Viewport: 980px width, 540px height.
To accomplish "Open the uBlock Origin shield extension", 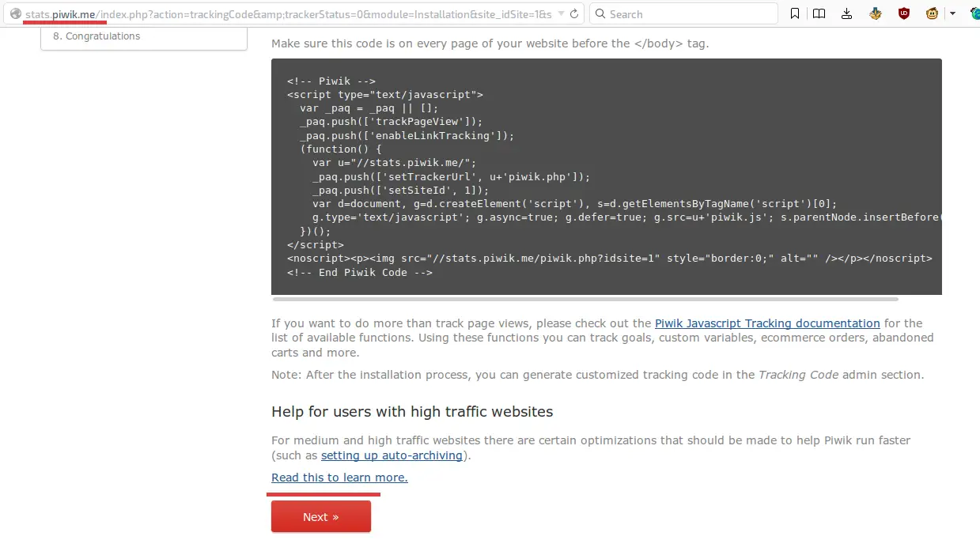I will tap(904, 13).
